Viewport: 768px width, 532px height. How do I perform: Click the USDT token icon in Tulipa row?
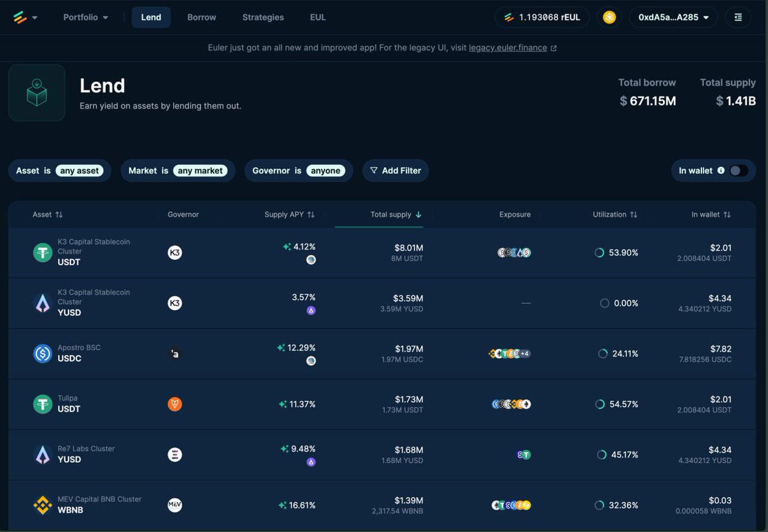click(x=43, y=404)
